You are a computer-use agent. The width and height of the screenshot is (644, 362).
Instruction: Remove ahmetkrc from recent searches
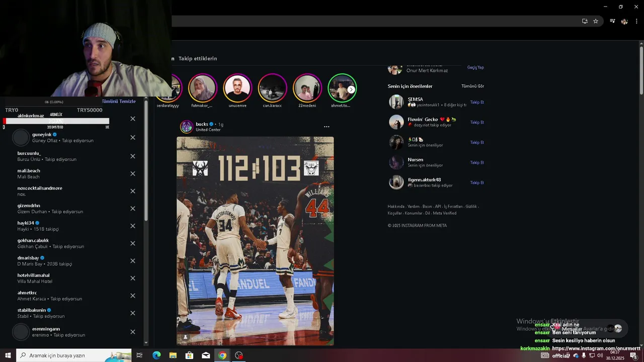133,296
